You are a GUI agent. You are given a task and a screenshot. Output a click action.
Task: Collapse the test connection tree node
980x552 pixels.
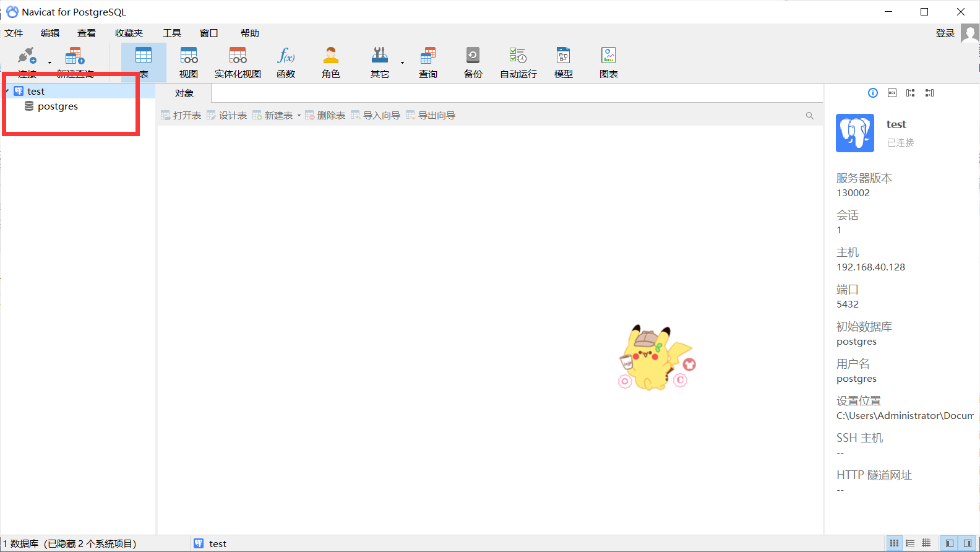click(7, 92)
